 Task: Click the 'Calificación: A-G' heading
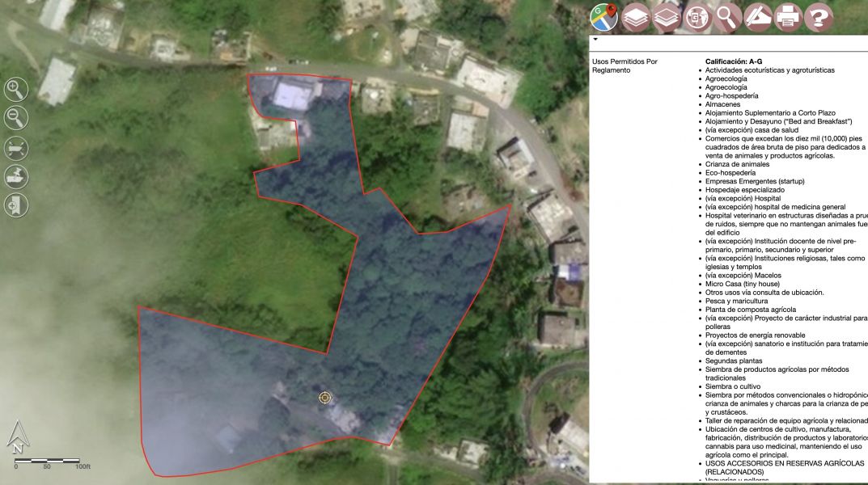tap(733, 61)
